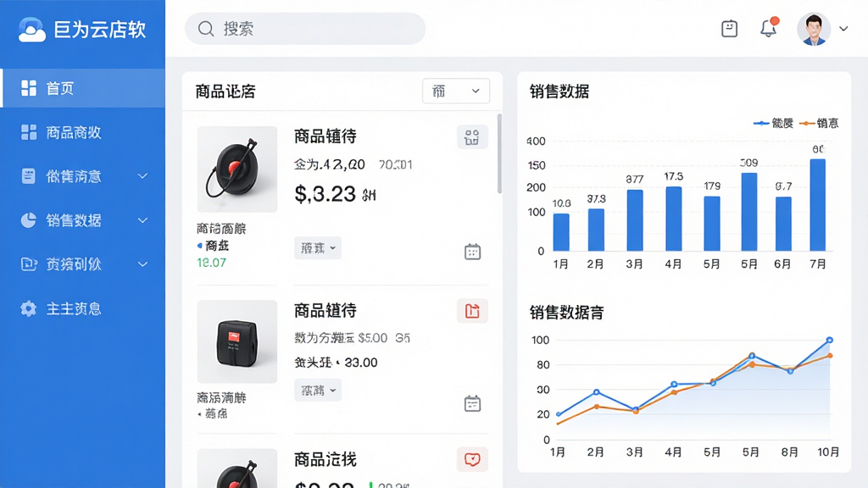The height and width of the screenshot is (488, 868).
Task: Click the 7月 bar in bar chart
Action: click(818, 205)
